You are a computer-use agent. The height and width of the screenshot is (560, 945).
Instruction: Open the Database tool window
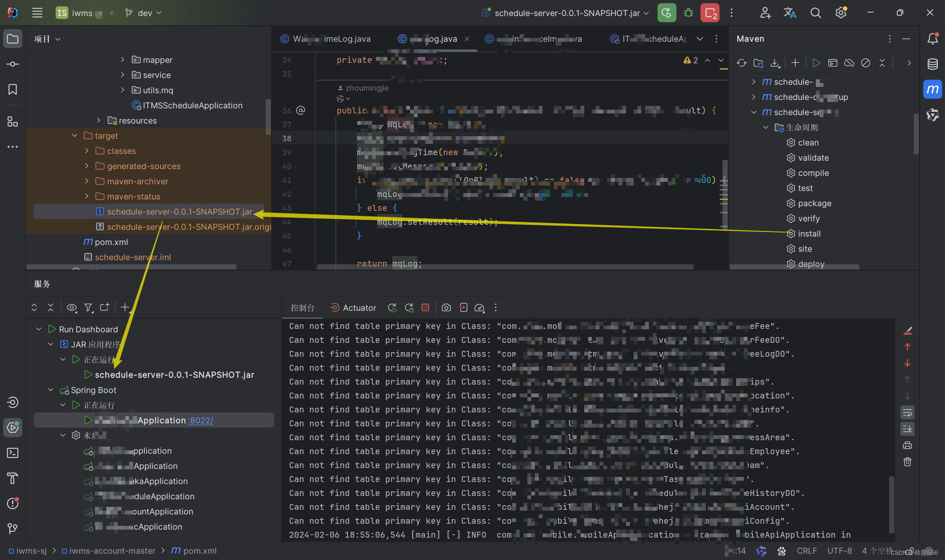933,64
